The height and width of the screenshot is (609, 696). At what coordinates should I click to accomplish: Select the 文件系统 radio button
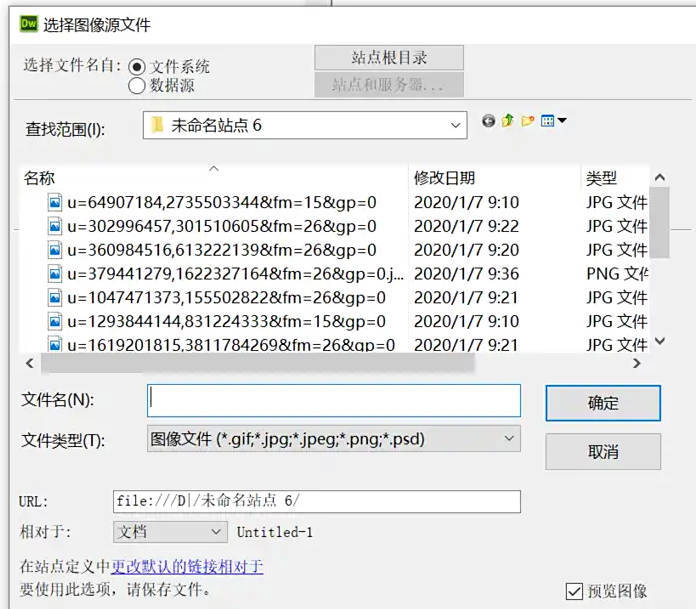pos(137,67)
